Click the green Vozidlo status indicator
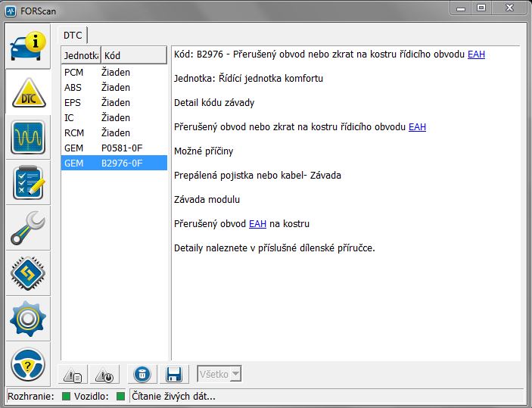Image resolution: width=532 pixels, height=408 pixels. pyautogui.click(x=120, y=396)
